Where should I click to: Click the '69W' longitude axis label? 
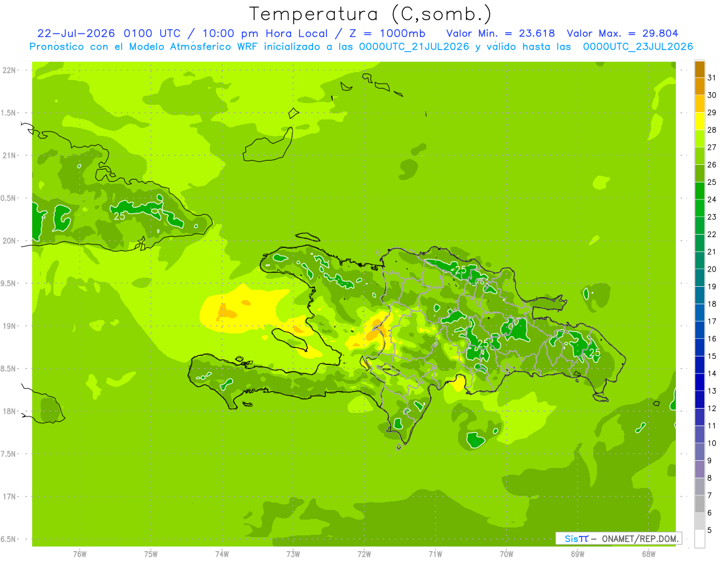pos(577,554)
